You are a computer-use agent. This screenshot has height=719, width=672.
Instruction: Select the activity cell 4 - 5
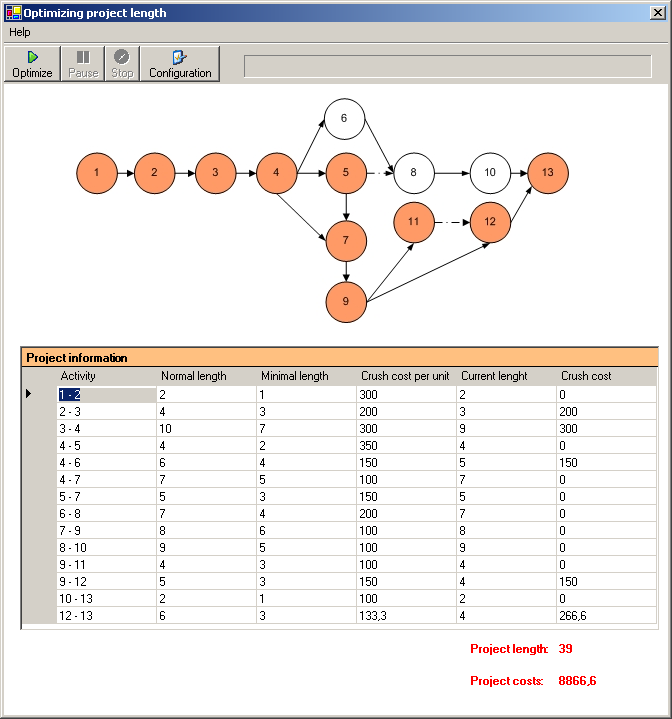106,446
